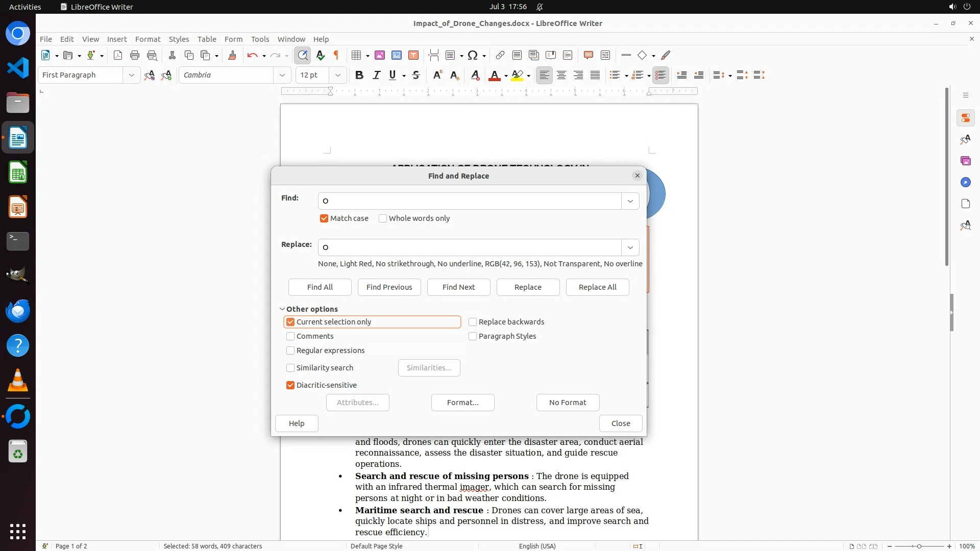Open the sidebar Navigator icon
The image size is (980, 551).
[x=965, y=182]
